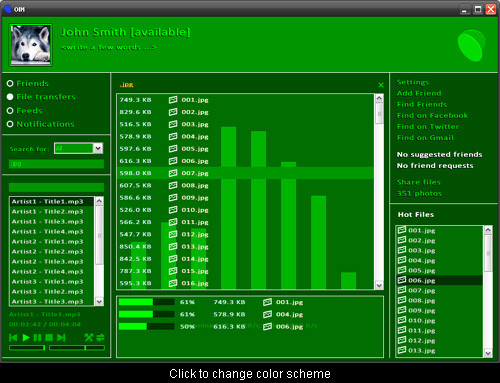Viewport: 500px width, 383px height.
Task: Select the Friends radio option
Action: pos(10,83)
